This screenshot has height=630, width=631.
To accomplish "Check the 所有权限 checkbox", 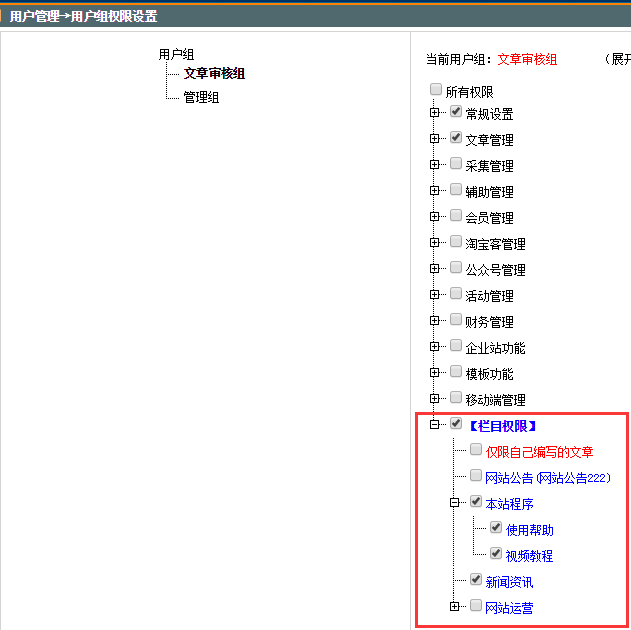I will click(x=436, y=90).
